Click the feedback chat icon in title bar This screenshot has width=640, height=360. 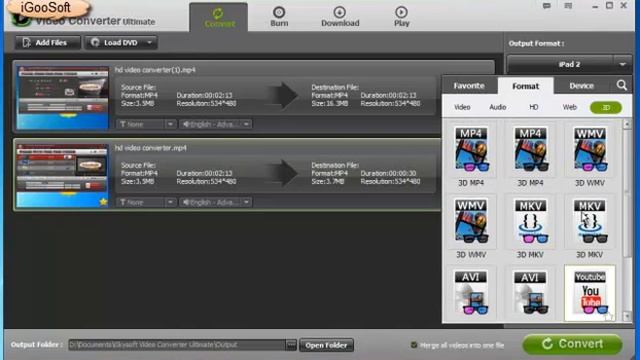tap(547, 6)
